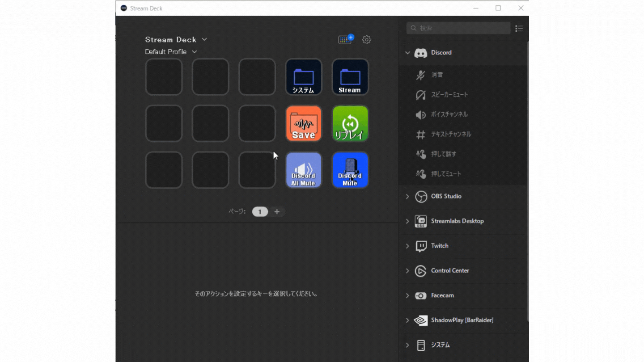
Task: Click the ShadowPlay Nvidia icon
Action: point(421,320)
